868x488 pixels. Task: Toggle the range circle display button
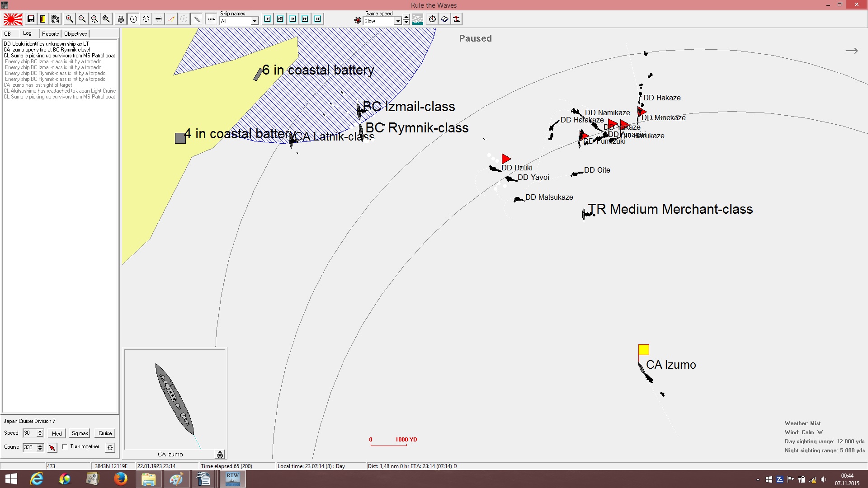134,19
